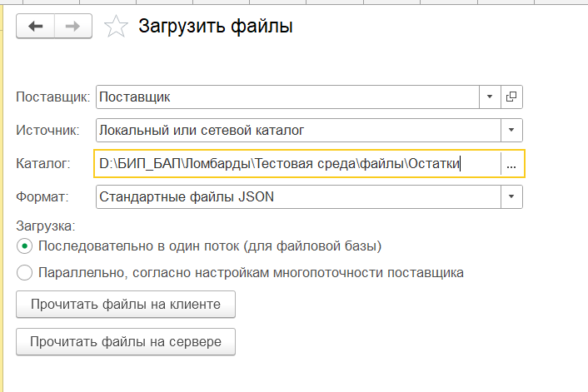
Task: Select Последовательно в один поток radio option
Action: [x=24, y=246]
